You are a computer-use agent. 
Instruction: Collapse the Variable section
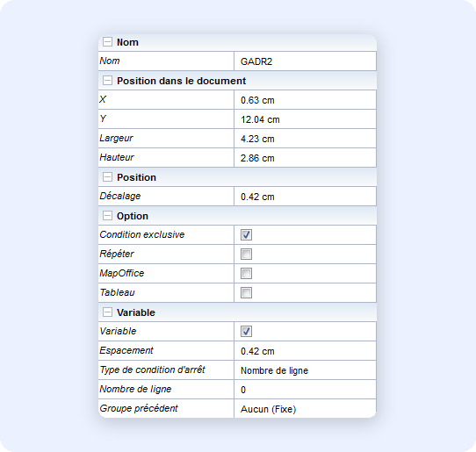pyautogui.click(x=107, y=312)
